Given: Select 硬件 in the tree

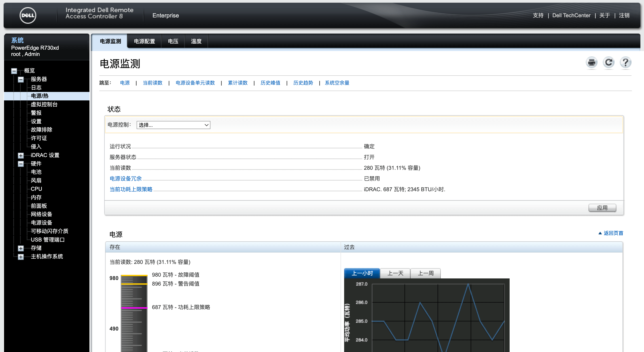Looking at the screenshot, I should tap(36, 164).
